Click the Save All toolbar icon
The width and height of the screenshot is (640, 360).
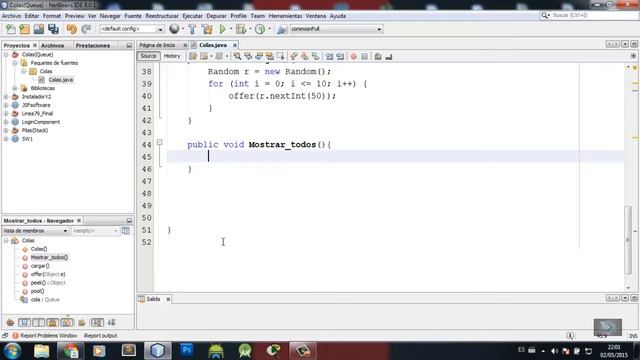[x=53, y=29]
